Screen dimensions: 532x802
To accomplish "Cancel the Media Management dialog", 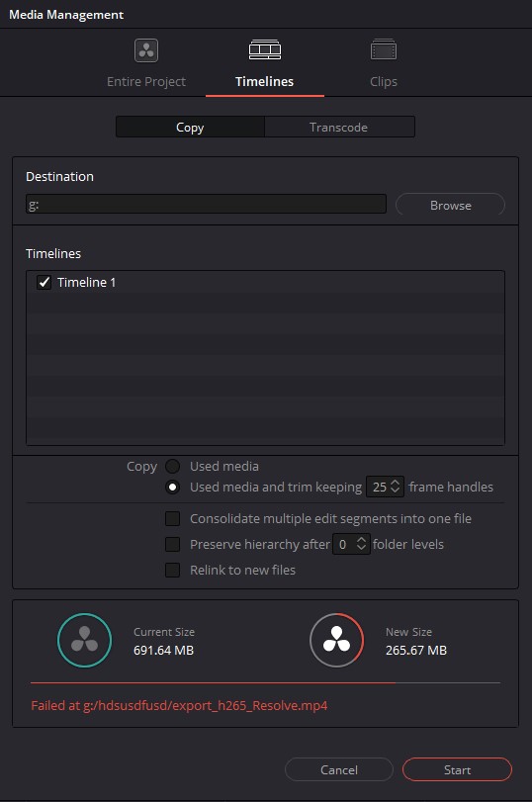I will tap(338, 769).
